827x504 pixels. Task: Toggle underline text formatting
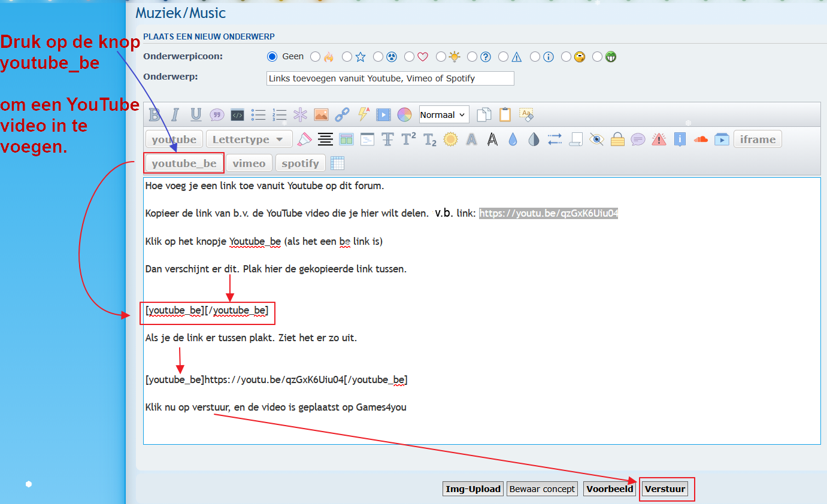(196, 114)
